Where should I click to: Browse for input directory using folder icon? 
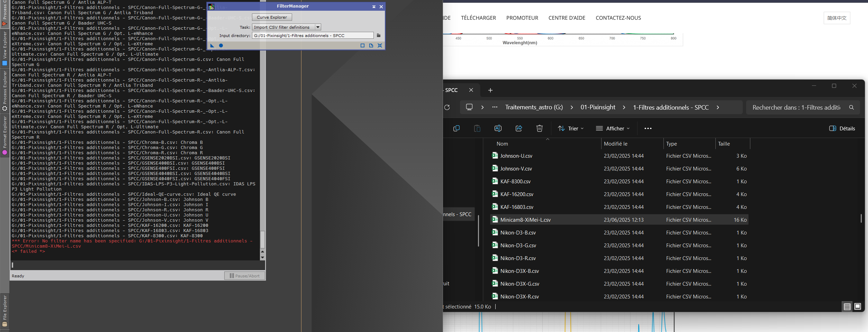point(379,35)
